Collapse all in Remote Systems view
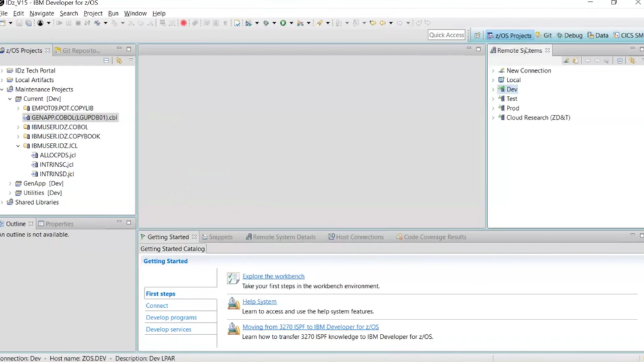Image resolution: width=644 pixels, height=362 pixels. click(x=620, y=61)
